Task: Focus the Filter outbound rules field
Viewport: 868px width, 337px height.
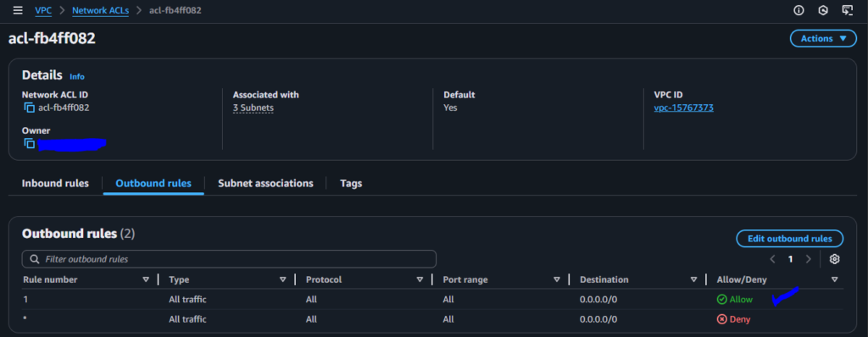Action: point(229,259)
